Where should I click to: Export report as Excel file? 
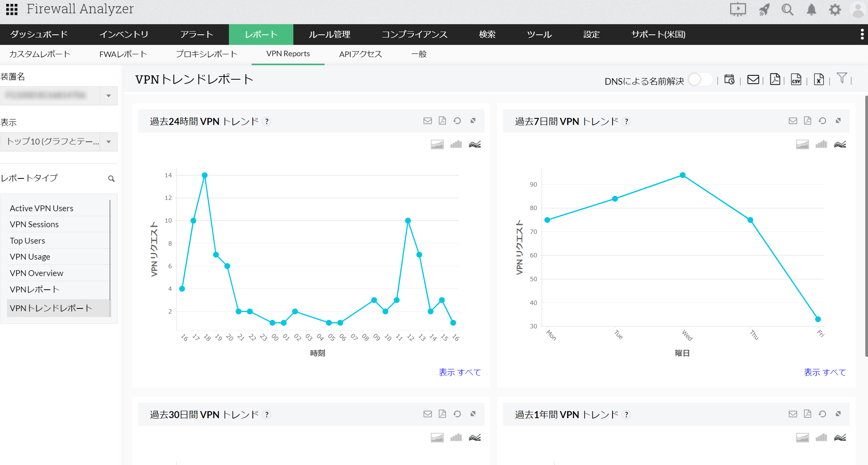[x=819, y=80]
